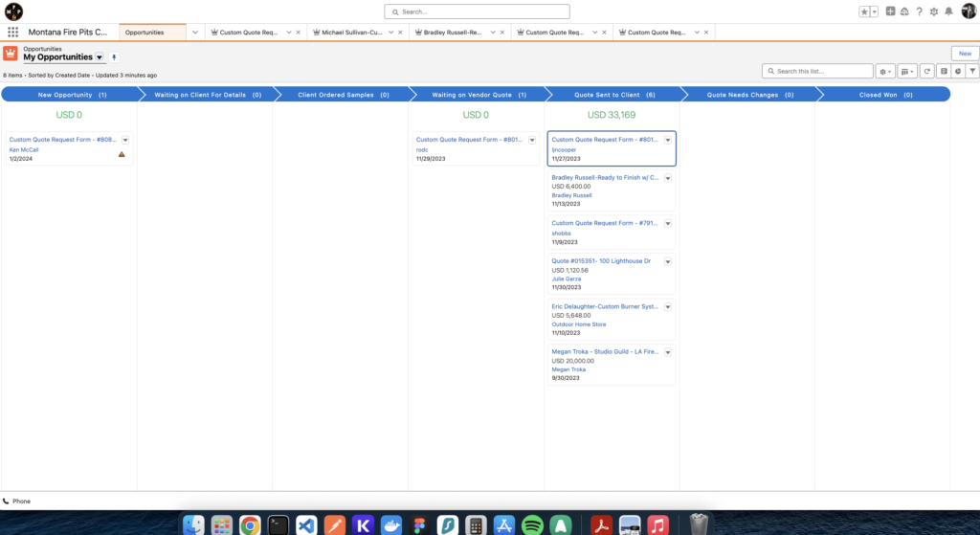
Task: Click the Search this list field
Action: [x=817, y=71]
